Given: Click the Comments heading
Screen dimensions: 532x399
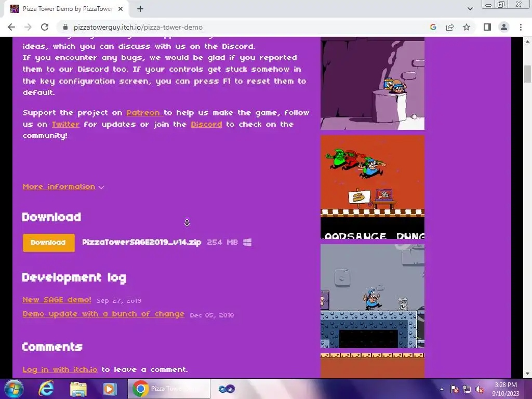Looking at the screenshot, I should [52, 347].
